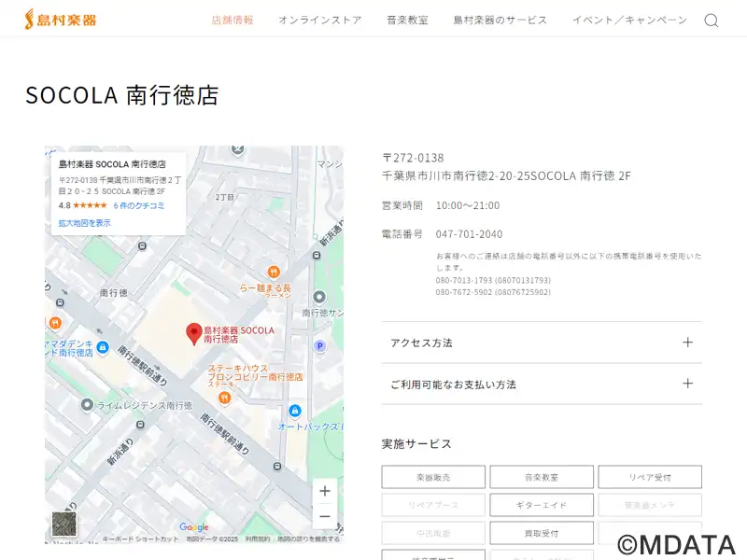This screenshot has width=747, height=560.
Task: Click the 管楽器メンテ greyed service button
Action: pyautogui.click(x=650, y=505)
